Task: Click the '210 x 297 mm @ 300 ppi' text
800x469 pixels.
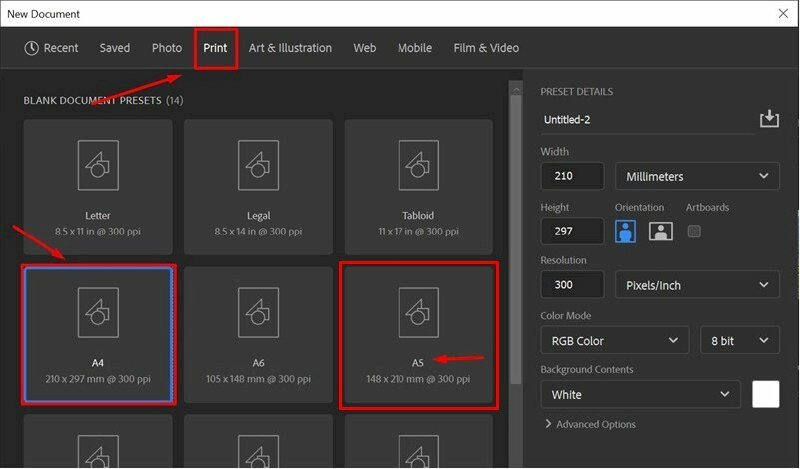Action: pos(98,379)
